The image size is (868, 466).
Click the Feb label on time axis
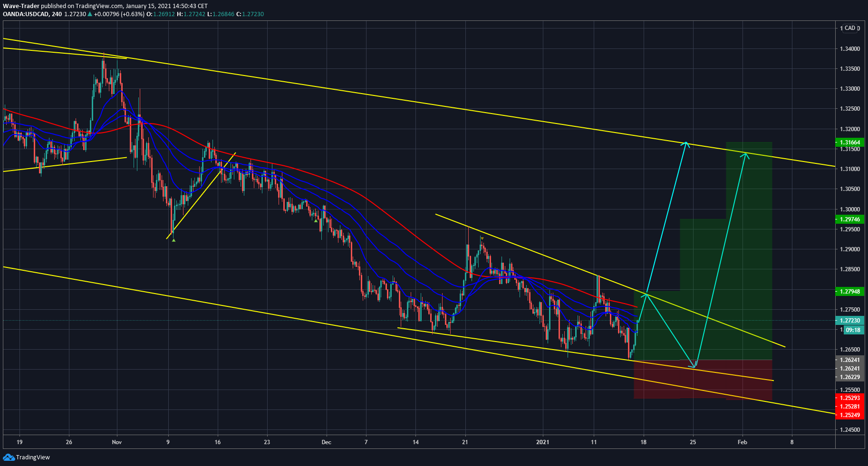tap(742, 442)
